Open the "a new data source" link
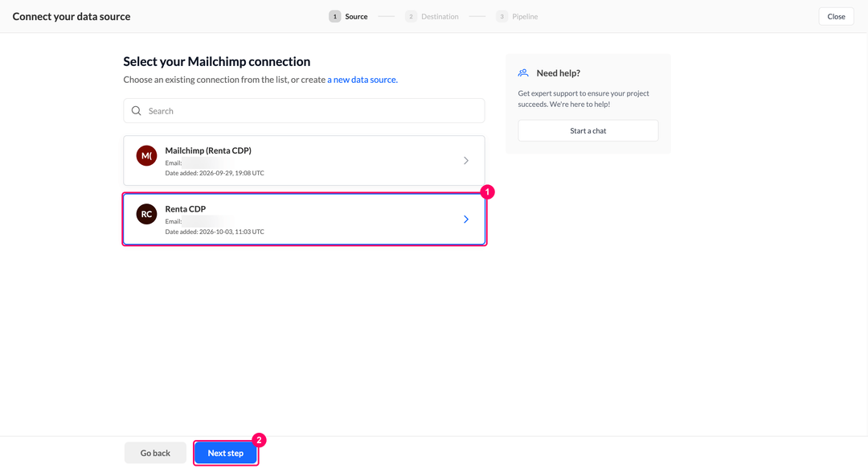 click(362, 80)
